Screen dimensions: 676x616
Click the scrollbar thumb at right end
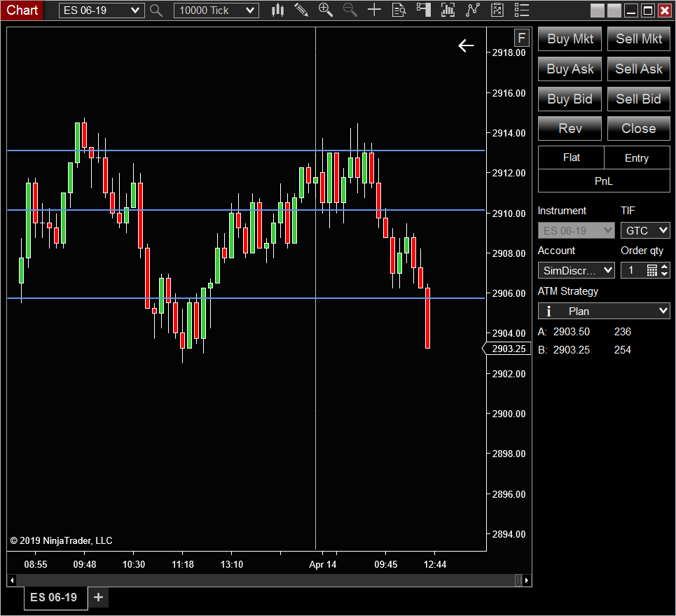coord(518,580)
